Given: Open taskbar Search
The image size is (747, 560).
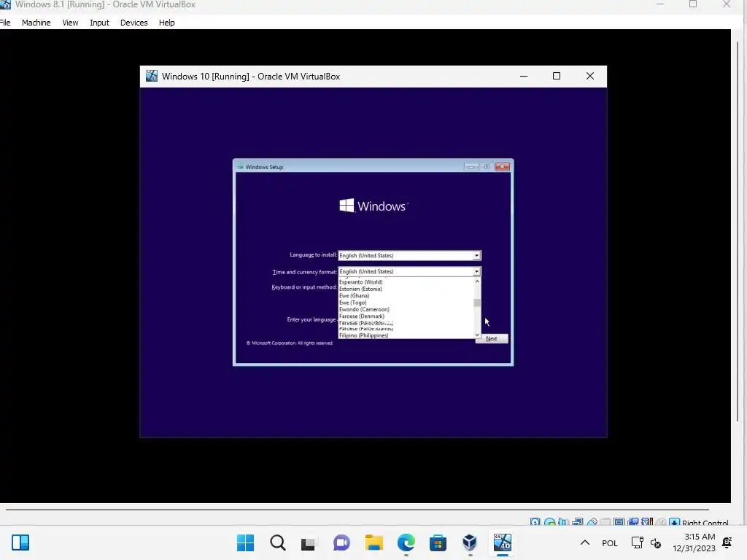Looking at the screenshot, I should click(278, 542).
